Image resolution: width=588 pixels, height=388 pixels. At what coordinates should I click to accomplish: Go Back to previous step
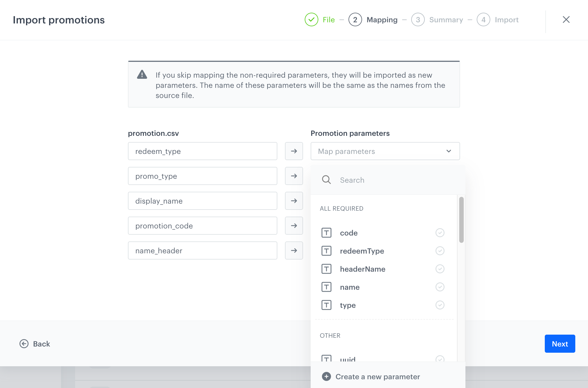[x=35, y=344]
